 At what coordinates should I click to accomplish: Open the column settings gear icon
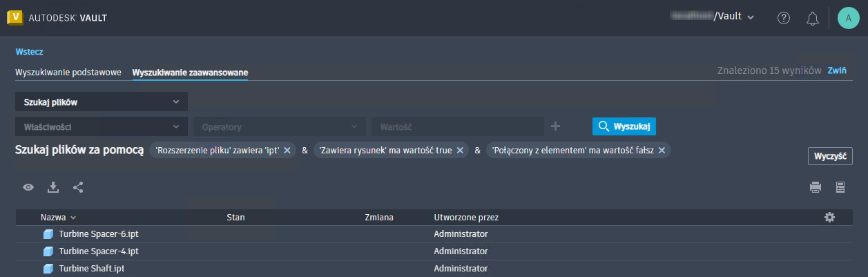coord(829,218)
